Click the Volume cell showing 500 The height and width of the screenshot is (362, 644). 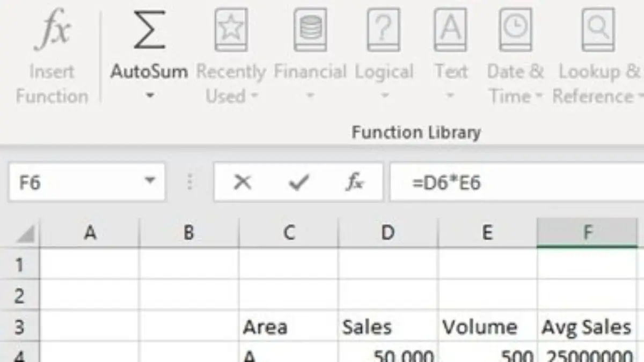coord(487,353)
